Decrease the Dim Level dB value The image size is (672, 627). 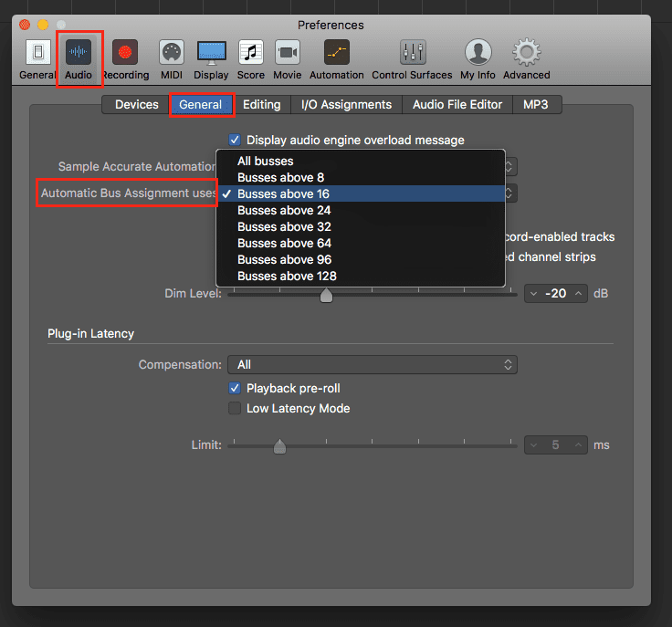[x=533, y=293]
